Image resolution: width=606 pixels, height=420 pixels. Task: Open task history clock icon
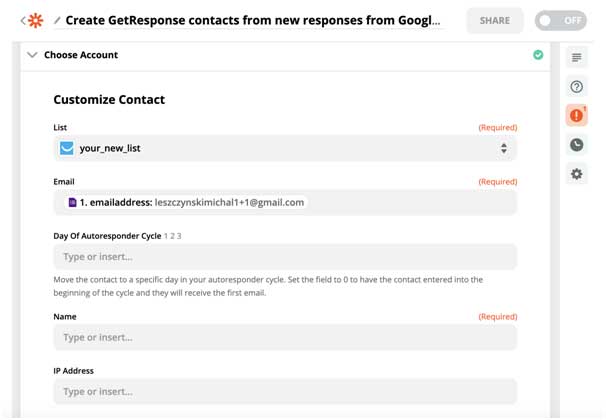(576, 145)
